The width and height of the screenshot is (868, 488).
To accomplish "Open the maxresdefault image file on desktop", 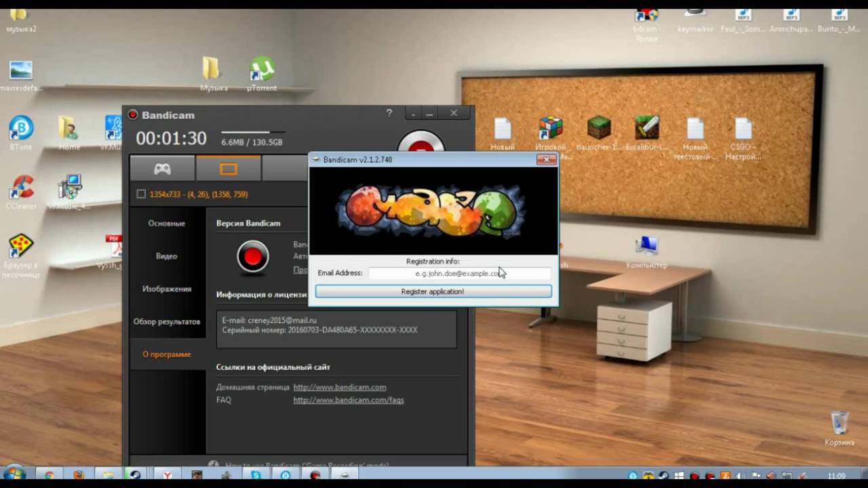I will coord(21,77).
